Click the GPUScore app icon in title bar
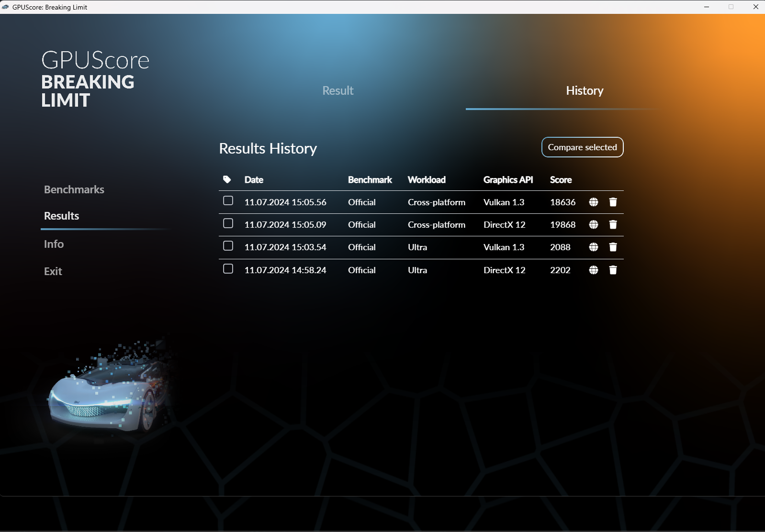Image resolution: width=765 pixels, height=532 pixels. click(x=6, y=7)
